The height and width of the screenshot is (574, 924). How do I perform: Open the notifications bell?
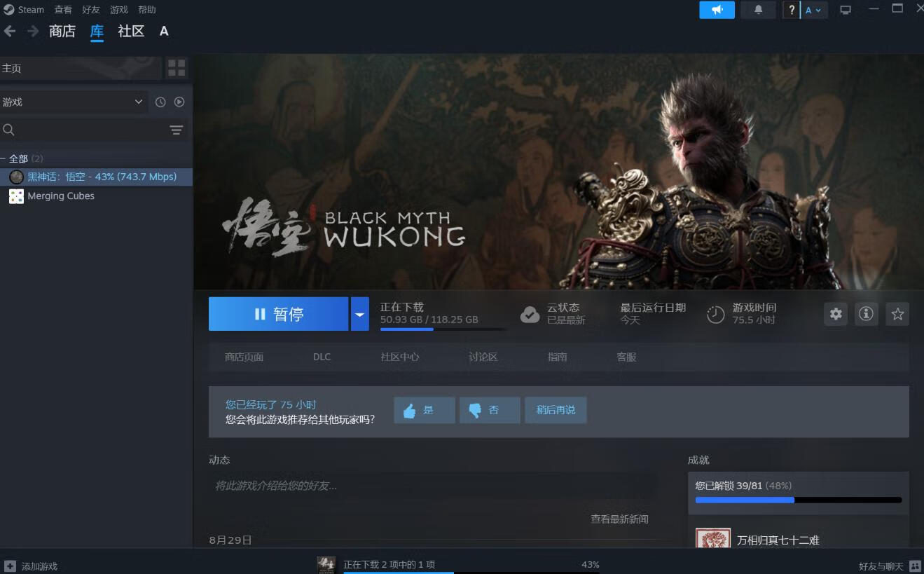[x=758, y=10]
